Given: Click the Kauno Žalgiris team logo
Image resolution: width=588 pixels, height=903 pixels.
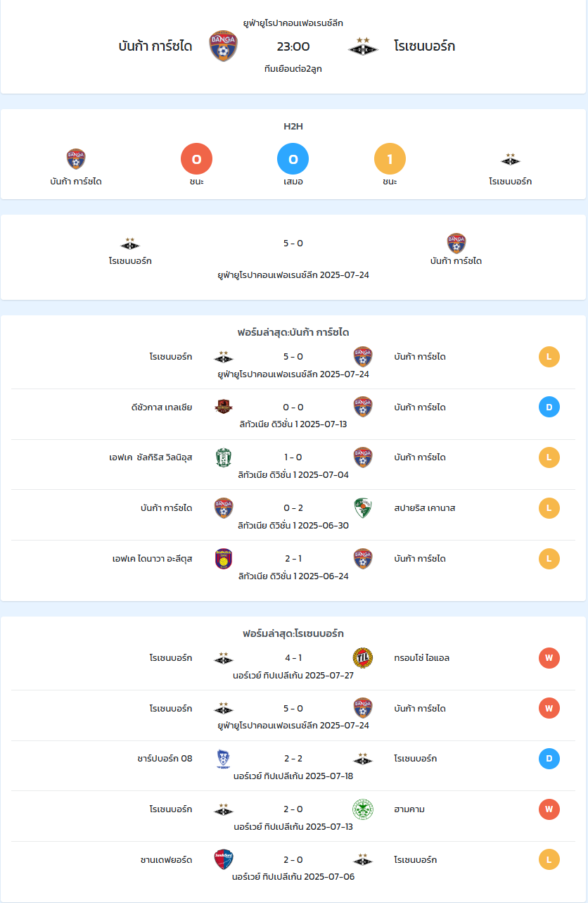Looking at the screenshot, I should [x=363, y=508].
